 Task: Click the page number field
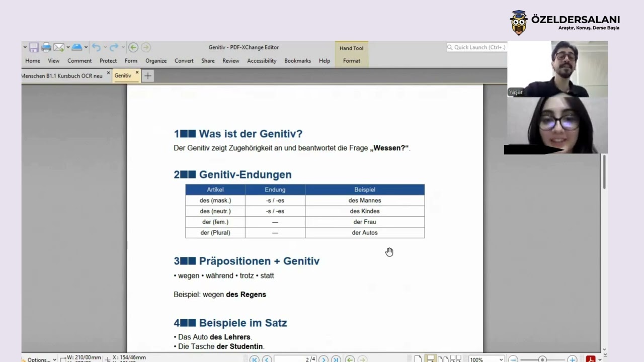(295, 359)
